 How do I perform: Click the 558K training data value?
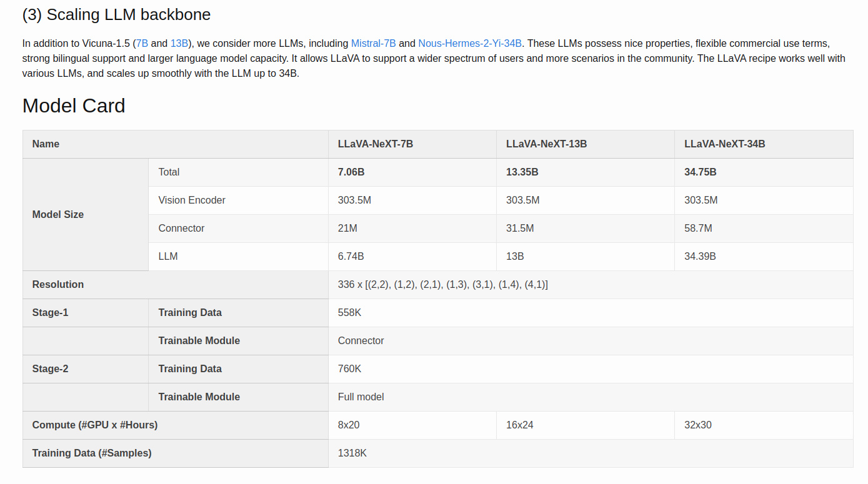click(x=349, y=312)
